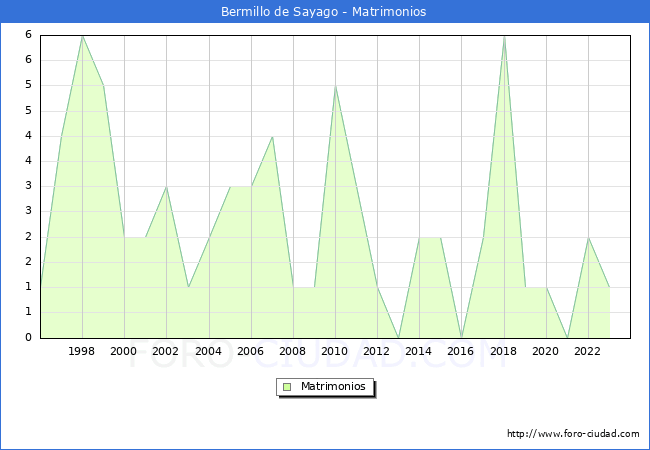Click the 2018 peak data point
Image resolution: width=650 pixels, height=450 pixels.
[x=504, y=36]
